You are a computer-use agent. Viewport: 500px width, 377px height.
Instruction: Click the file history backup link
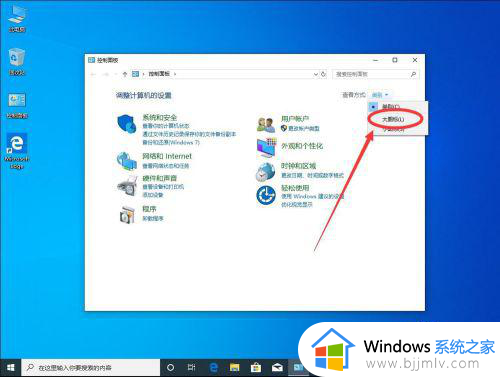(x=189, y=134)
